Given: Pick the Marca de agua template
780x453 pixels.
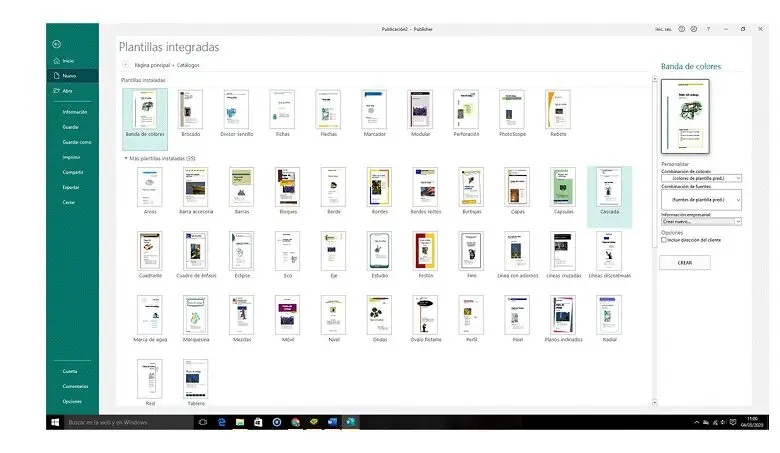Looking at the screenshot, I should point(150,319).
